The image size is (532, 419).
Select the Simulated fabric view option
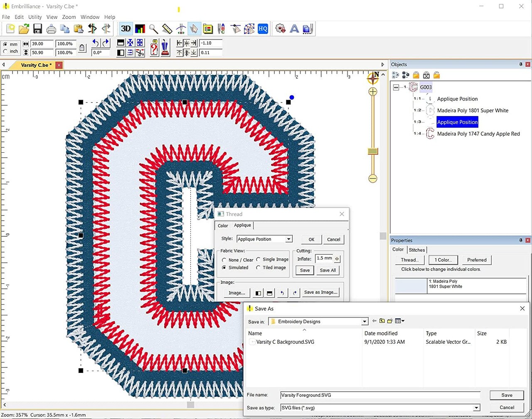pyautogui.click(x=225, y=268)
